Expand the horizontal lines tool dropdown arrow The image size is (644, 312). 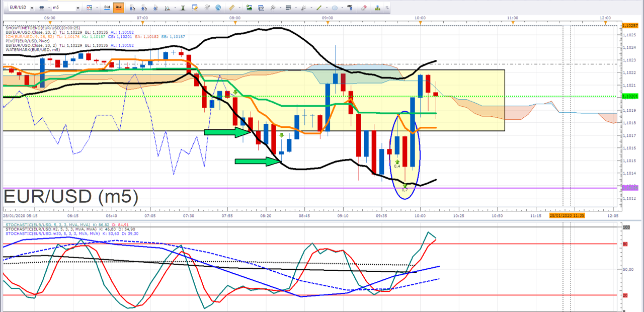pyautogui.click(x=296, y=8)
